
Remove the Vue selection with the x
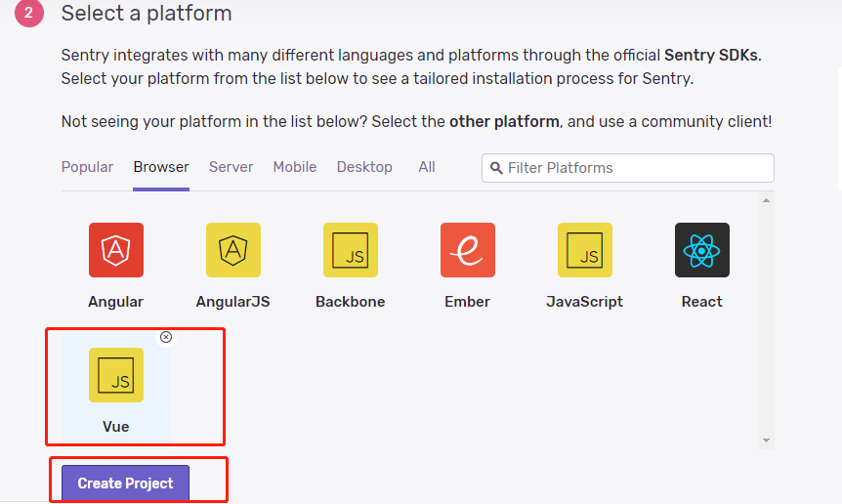166,337
